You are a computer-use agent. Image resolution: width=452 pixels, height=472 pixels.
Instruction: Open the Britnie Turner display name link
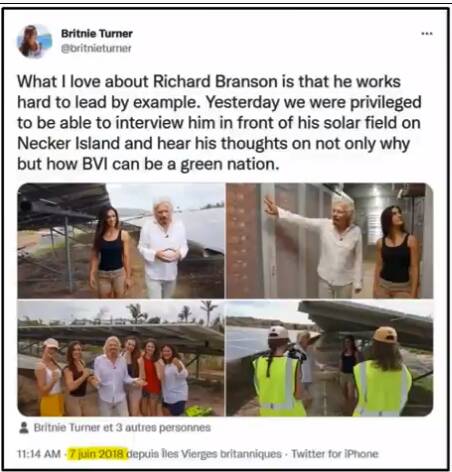pyautogui.click(x=97, y=34)
